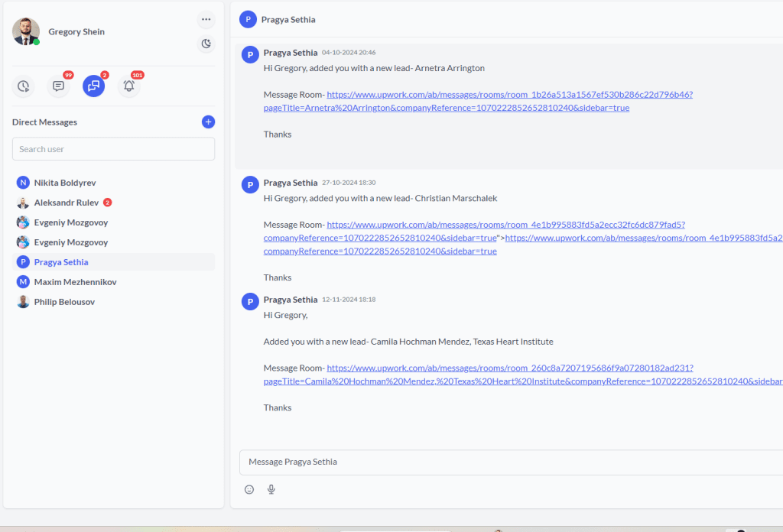Screen dimensions: 783x532
Task: Open the three-dots options menu
Action: tap(206, 19)
